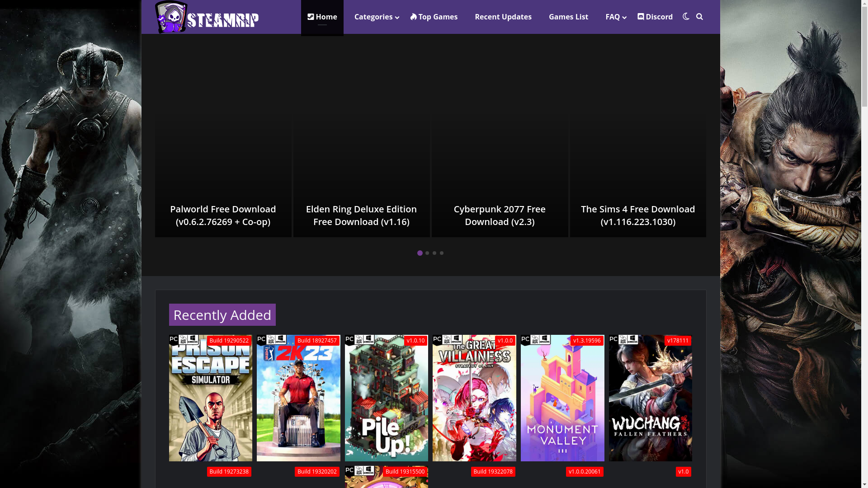Viewport: 868px width, 488px height.
Task: Open the Games List page
Action: [x=568, y=17]
